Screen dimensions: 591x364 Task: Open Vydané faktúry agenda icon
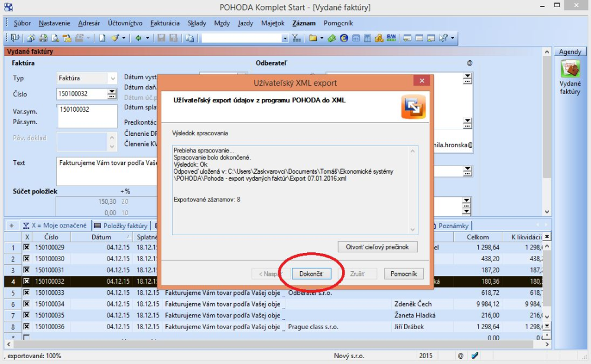570,70
